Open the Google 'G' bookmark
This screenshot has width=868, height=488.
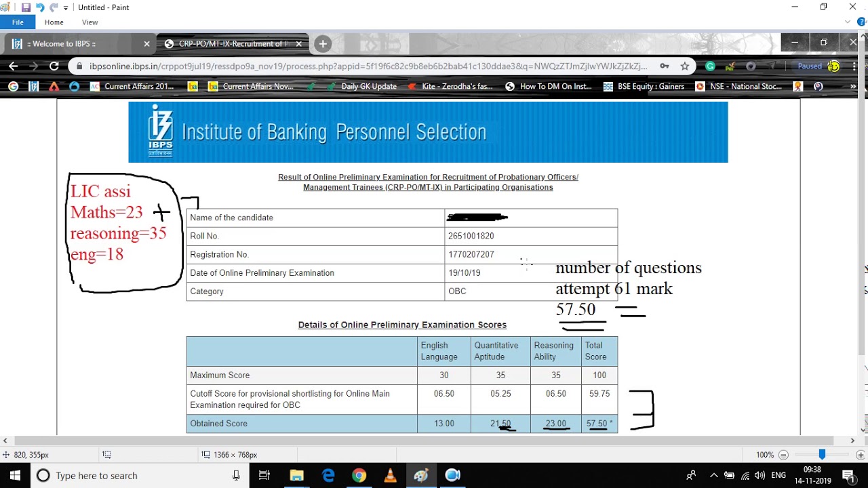(x=13, y=86)
